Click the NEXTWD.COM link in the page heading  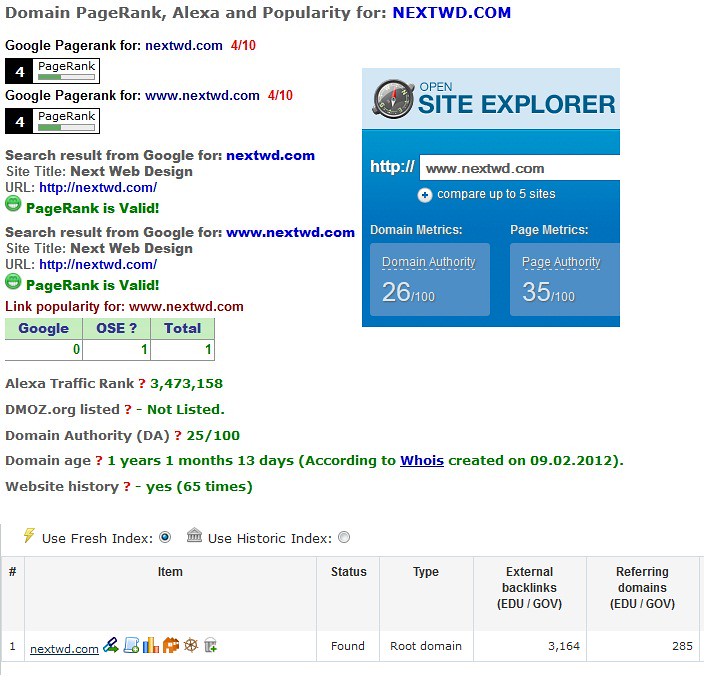[451, 13]
